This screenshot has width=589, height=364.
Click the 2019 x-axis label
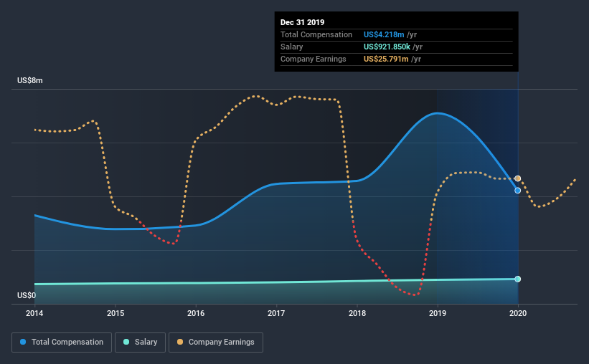point(437,313)
